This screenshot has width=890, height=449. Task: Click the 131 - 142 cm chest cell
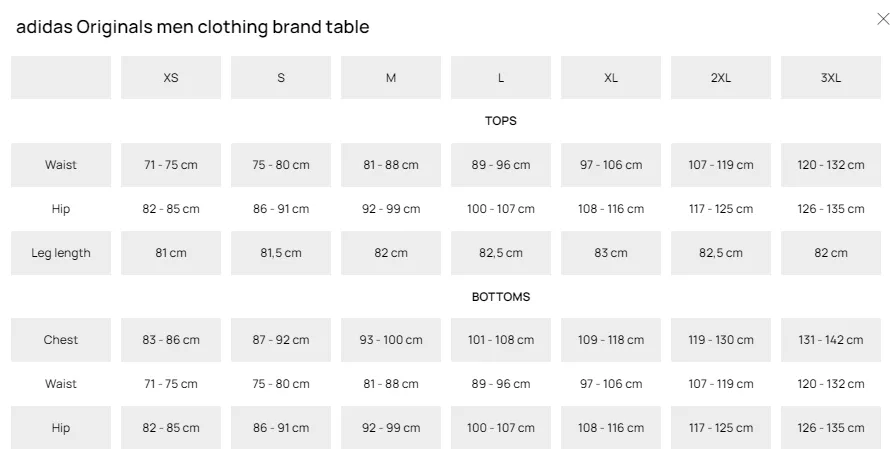point(831,340)
